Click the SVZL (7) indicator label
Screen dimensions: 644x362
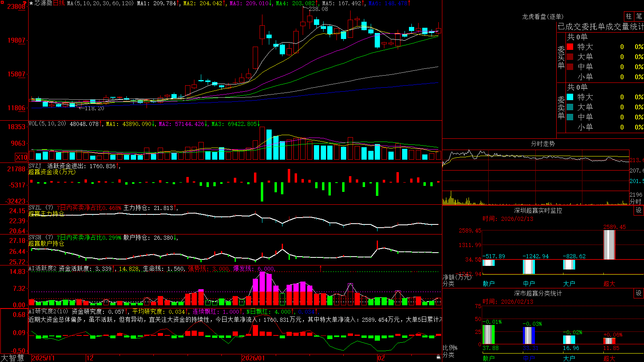point(41,208)
